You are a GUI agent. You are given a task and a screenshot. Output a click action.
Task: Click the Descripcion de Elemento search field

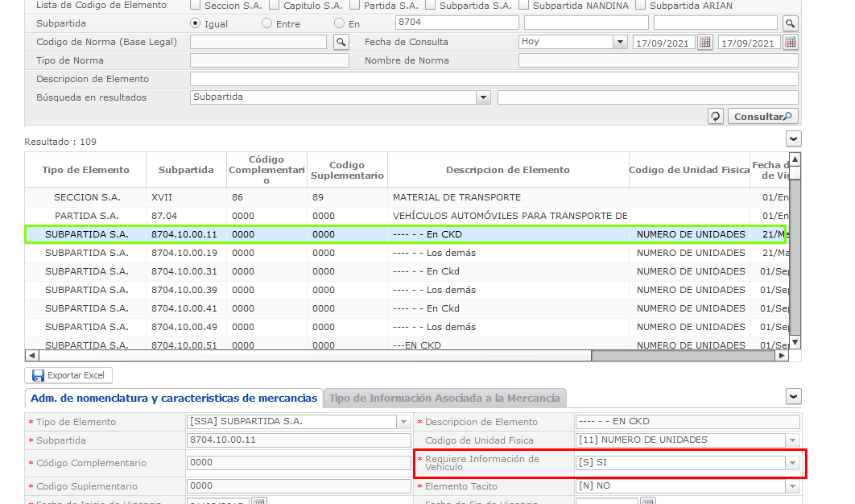[x=494, y=79]
